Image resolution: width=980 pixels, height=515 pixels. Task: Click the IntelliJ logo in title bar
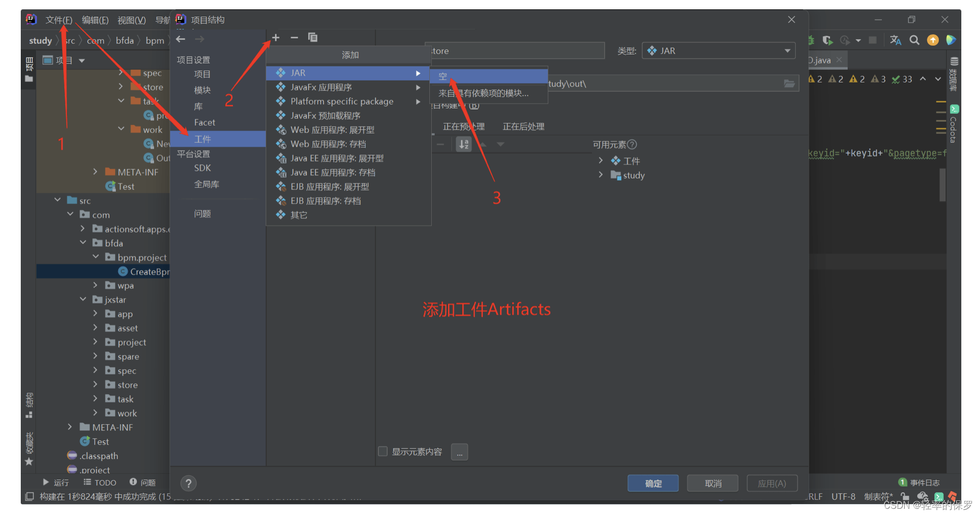pyautogui.click(x=31, y=19)
